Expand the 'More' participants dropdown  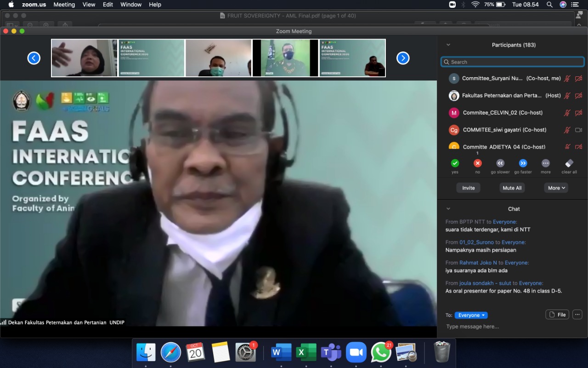(556, 188)
